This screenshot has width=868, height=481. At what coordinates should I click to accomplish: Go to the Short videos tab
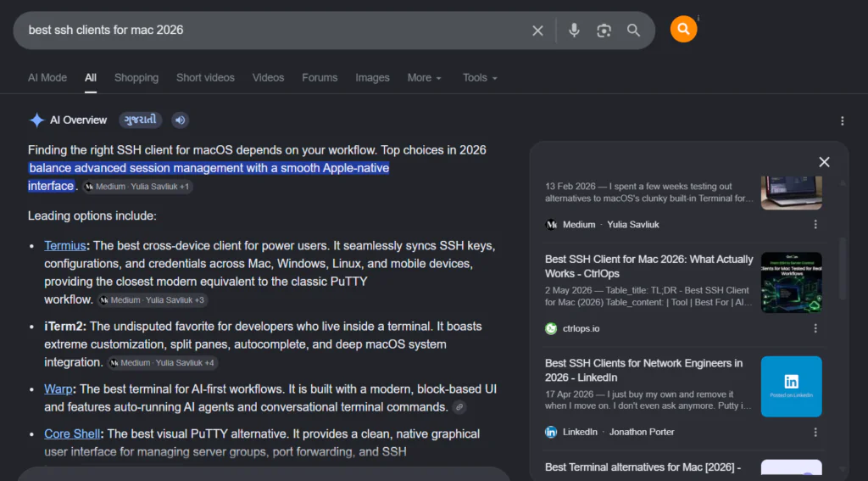(205, 78)
